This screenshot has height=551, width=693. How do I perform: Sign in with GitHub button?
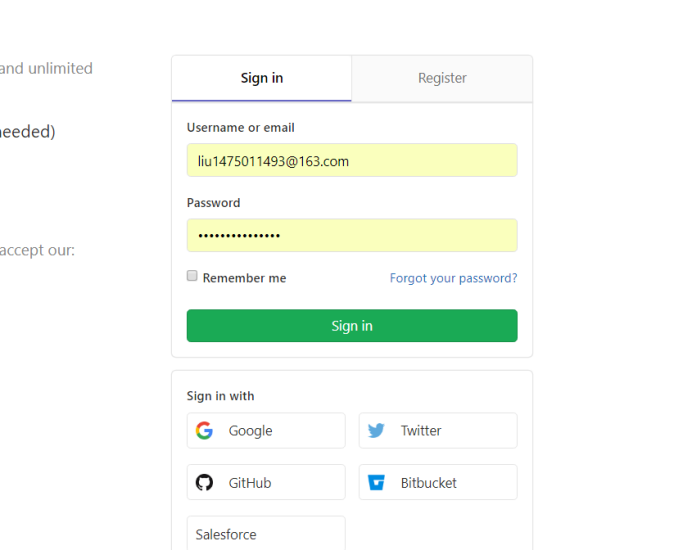point(266,483)
